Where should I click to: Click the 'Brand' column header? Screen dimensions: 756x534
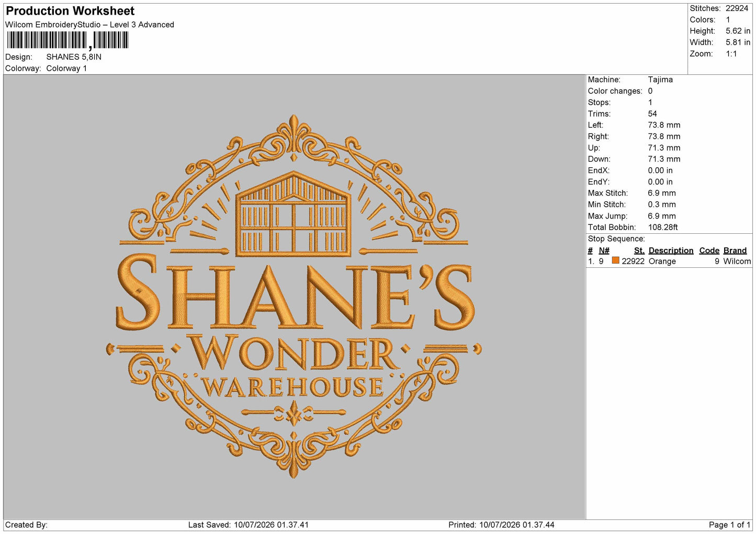pyautogui.click(x=735, y=251)
